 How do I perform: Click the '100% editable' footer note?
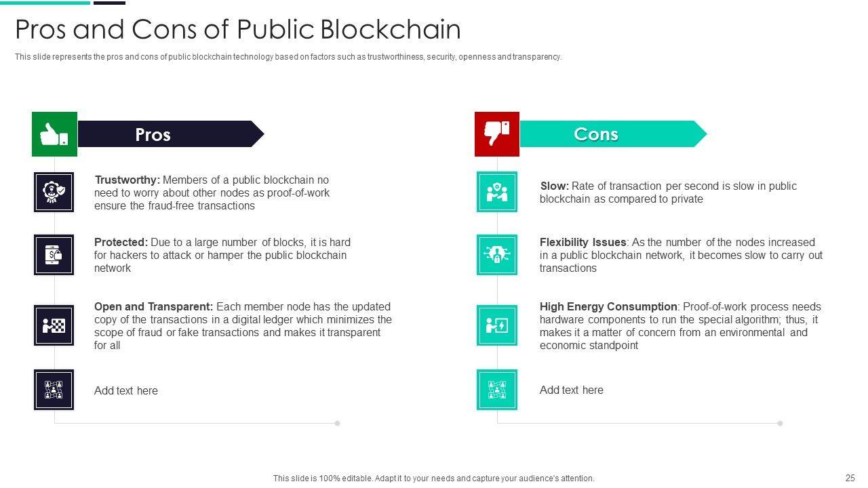click(433, 479)
